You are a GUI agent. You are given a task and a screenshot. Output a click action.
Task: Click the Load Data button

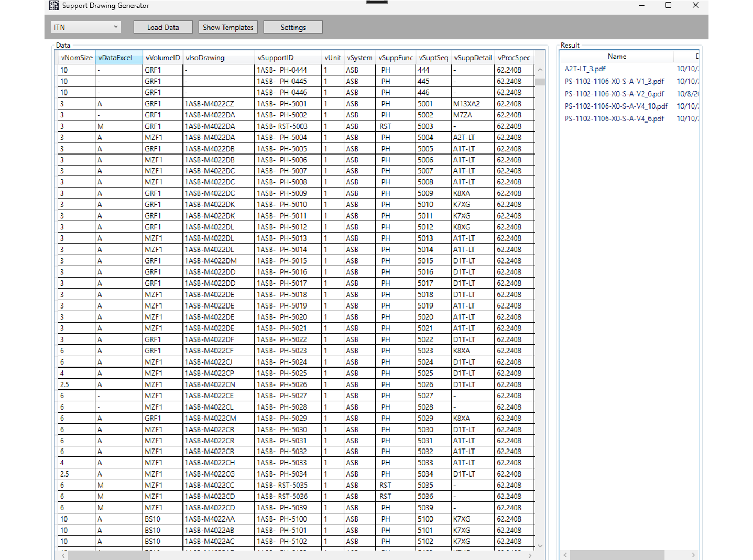(x=163, y=27)
